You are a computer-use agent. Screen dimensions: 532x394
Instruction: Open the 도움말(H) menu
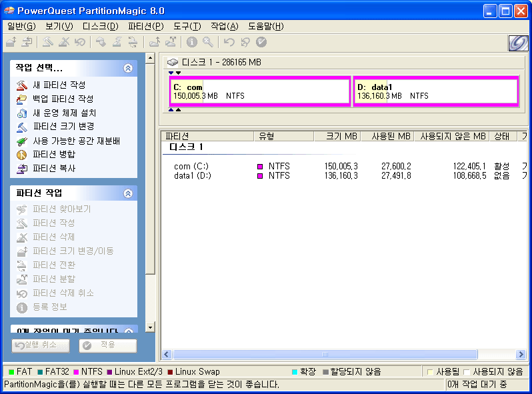266,26
